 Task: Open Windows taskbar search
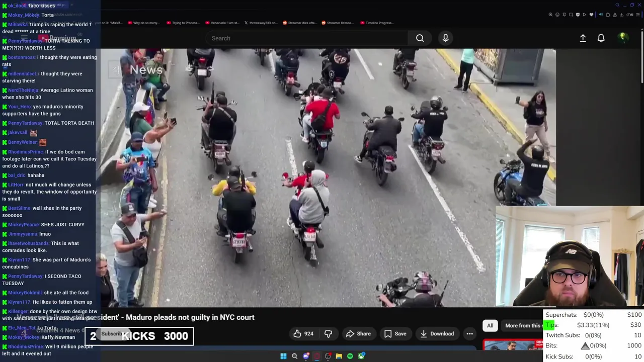click(294, 356)
